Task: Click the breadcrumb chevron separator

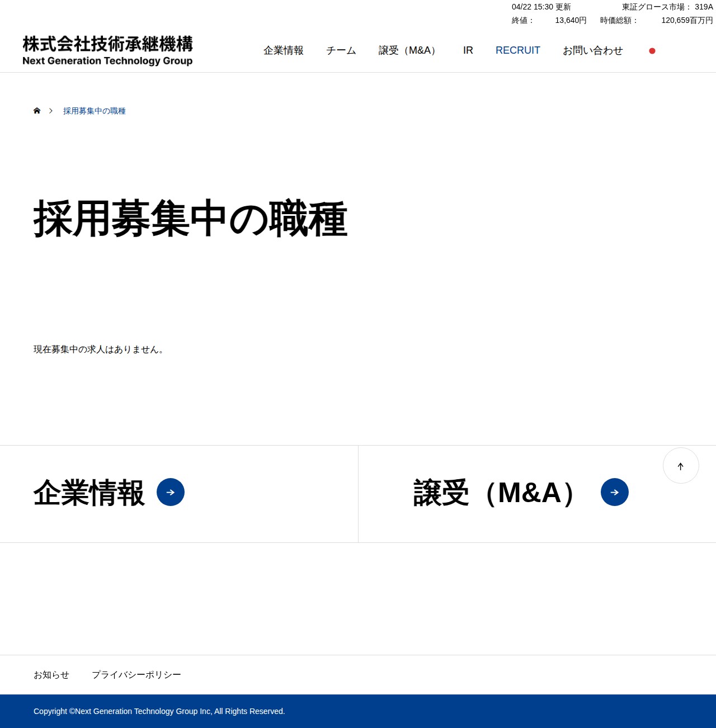Action: [51, 111]
